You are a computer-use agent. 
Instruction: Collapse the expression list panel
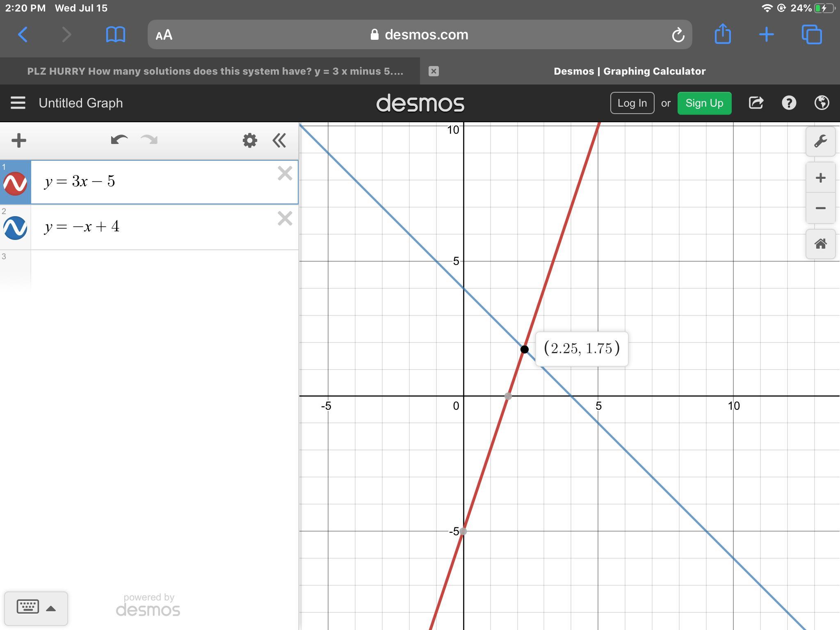point(279,140)
